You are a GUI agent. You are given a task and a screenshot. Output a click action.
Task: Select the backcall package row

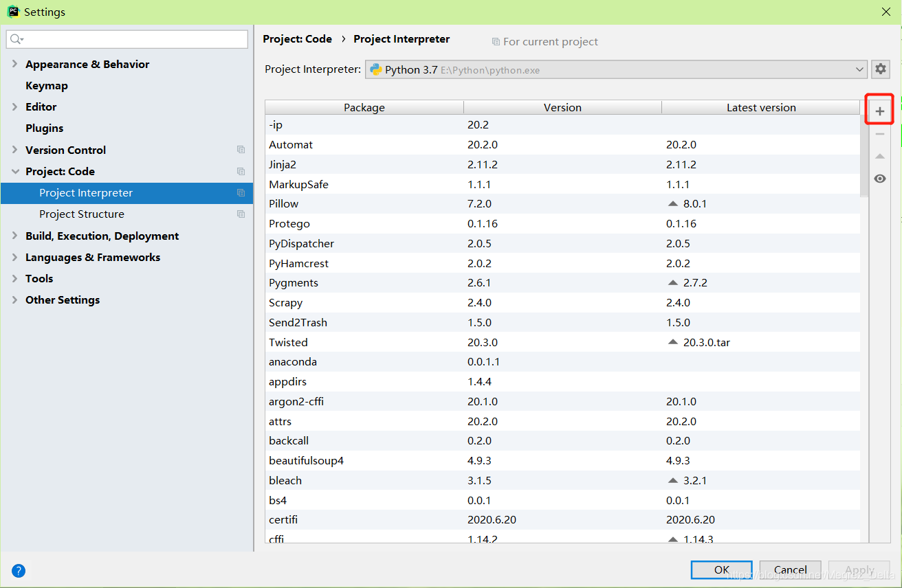click(x=562, y=441)
